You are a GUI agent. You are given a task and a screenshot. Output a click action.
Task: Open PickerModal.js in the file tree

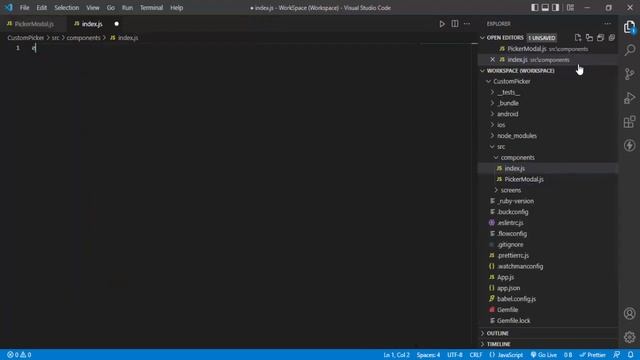[x=524, y=179]
